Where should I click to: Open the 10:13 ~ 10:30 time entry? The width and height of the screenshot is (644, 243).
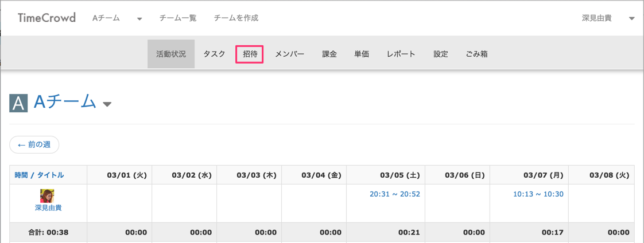coord(538,194)
